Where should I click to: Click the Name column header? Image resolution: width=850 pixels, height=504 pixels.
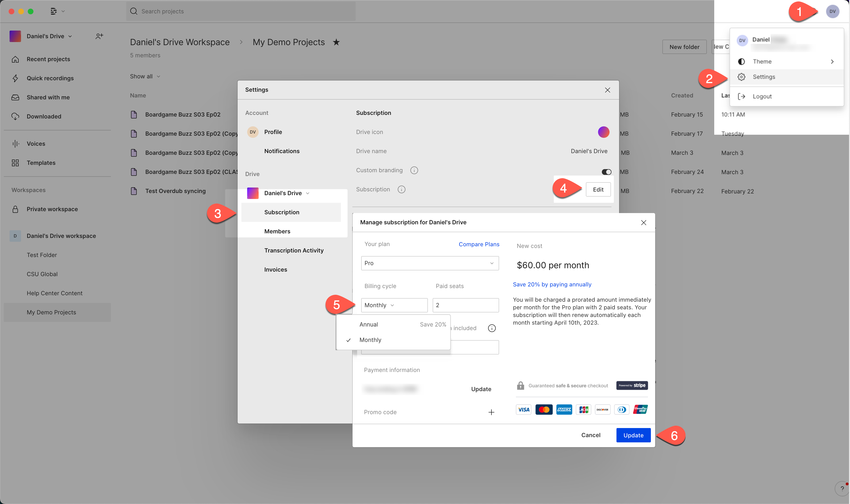[138, 96]
